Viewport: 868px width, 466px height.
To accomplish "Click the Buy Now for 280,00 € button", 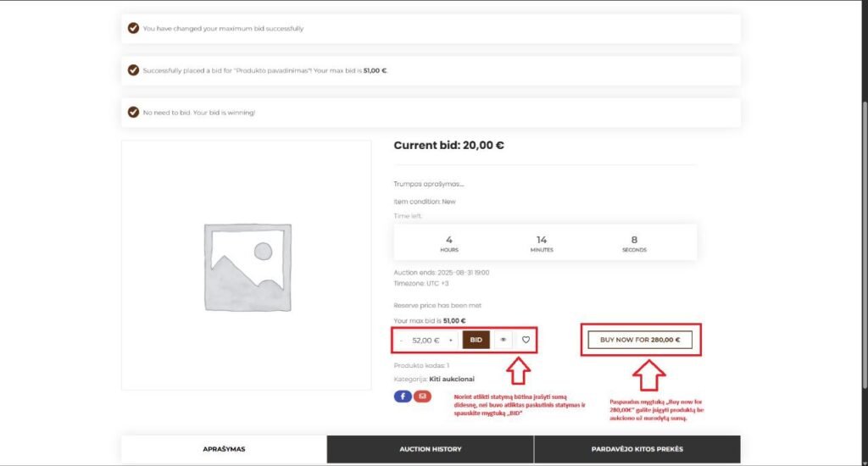I will (640, 340).
